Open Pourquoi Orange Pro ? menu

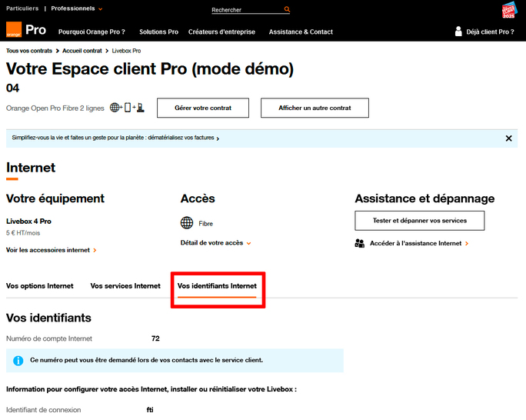coord(92,32)
